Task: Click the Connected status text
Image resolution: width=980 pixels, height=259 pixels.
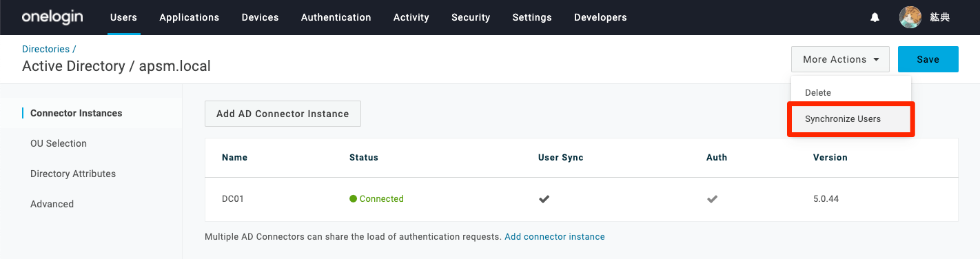Action: [381, 199]
